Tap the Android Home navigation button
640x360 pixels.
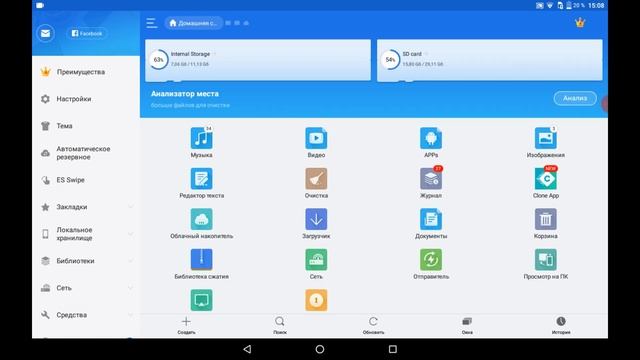[x=320, y=349]
